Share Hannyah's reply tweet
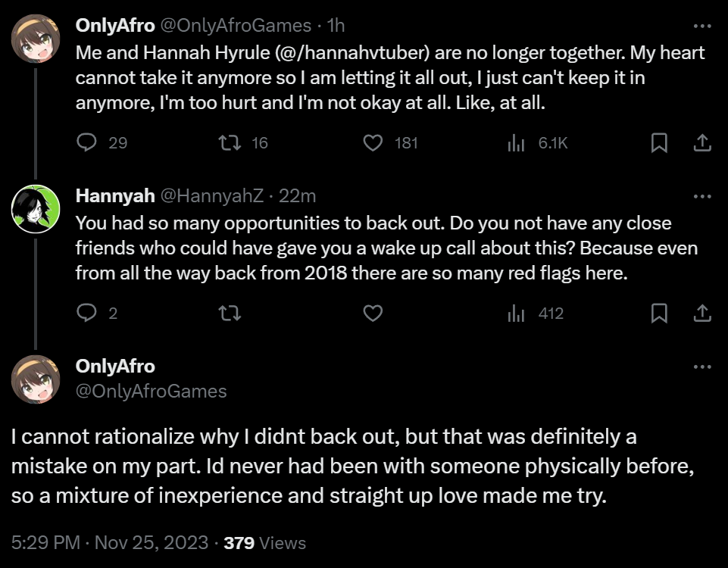This screenshot has height=568, width=728. 702,314
